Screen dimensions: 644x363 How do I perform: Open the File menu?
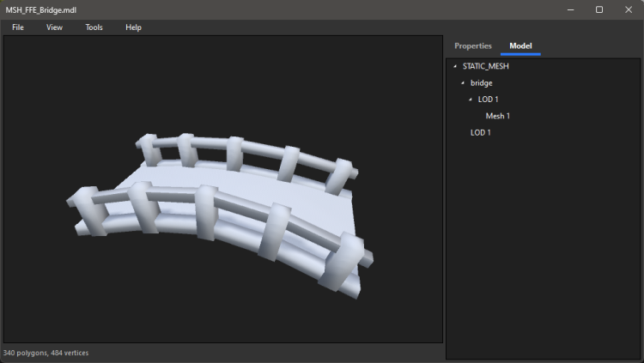[18, 27]
